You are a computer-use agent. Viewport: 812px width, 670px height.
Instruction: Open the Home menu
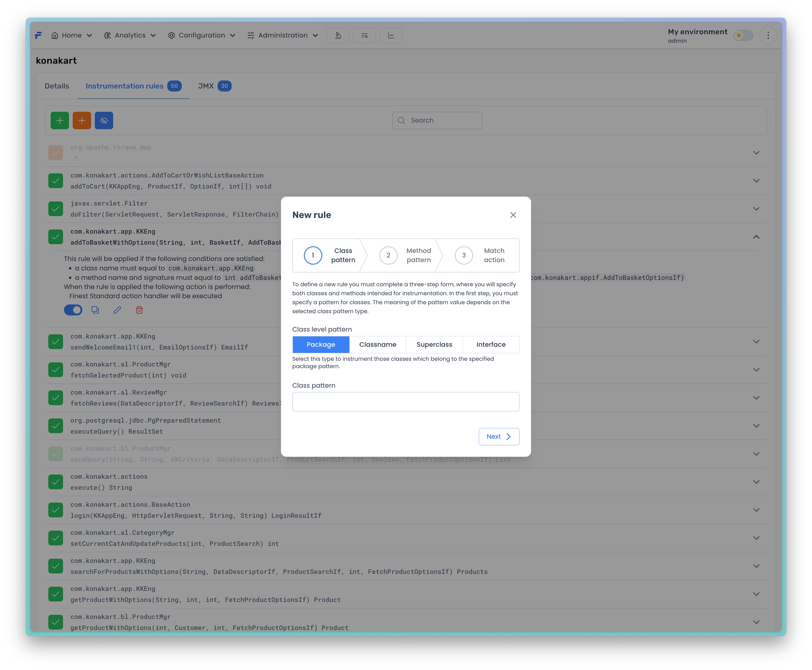click(72, 36)
